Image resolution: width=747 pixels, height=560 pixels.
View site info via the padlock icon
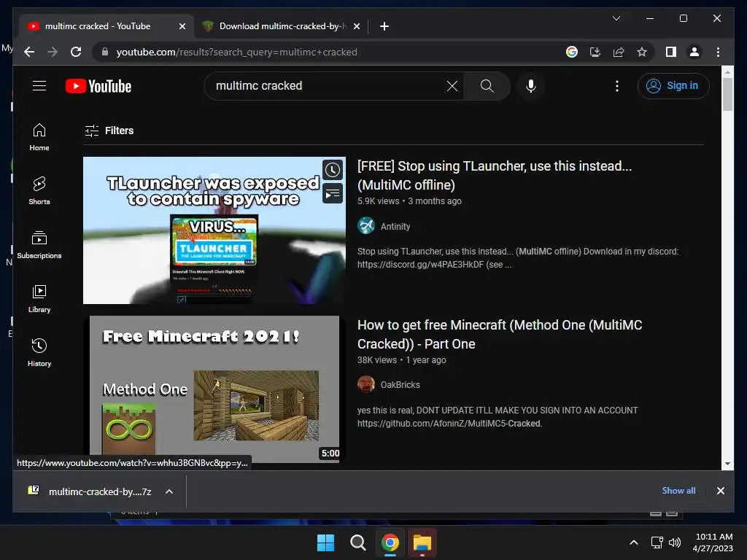pyautogui.click(x=105, y=52)
